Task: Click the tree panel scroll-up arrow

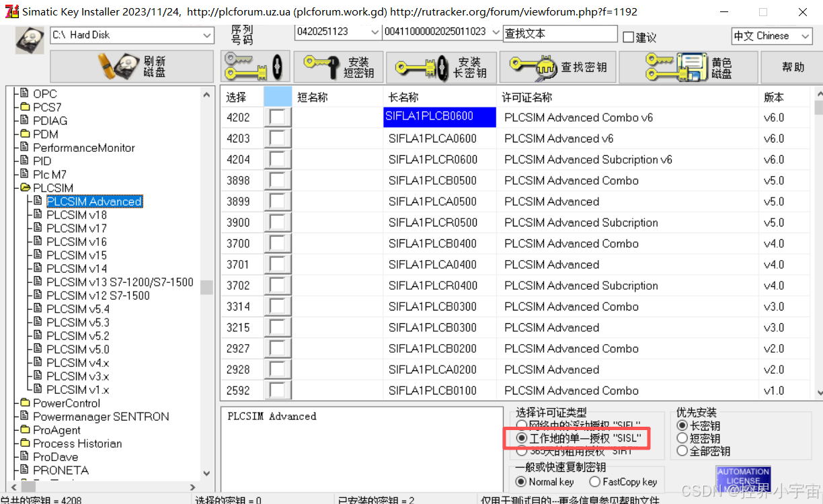Action: (x=206, y=94)
